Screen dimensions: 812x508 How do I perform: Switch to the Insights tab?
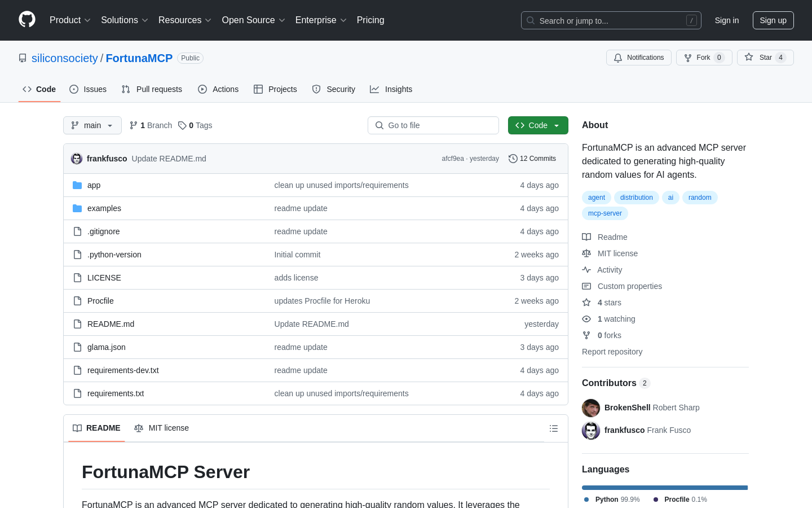click(391, 89)
